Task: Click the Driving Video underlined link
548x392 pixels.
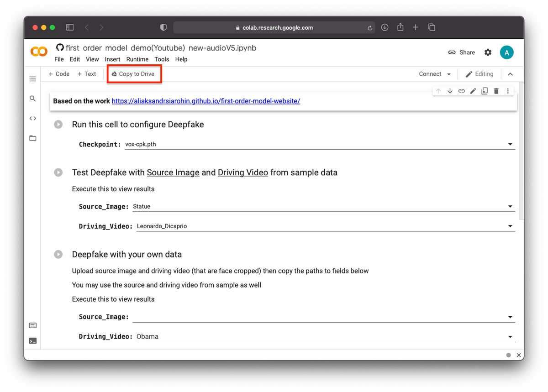Action: point(243,172)
